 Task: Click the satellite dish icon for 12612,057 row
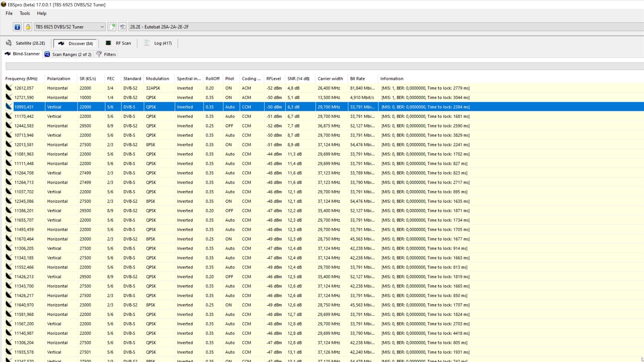(9, 88)
